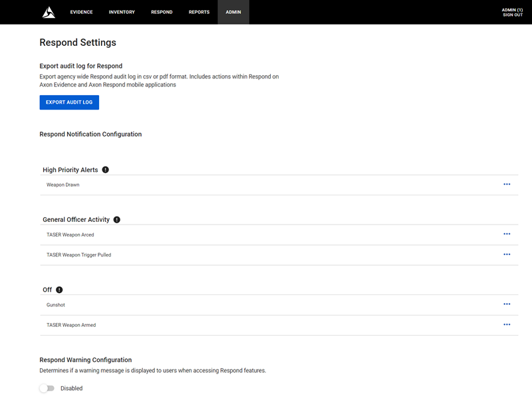Click the Export Audit Log button
This screenshot has height=404, width=532.
[69, 102]
